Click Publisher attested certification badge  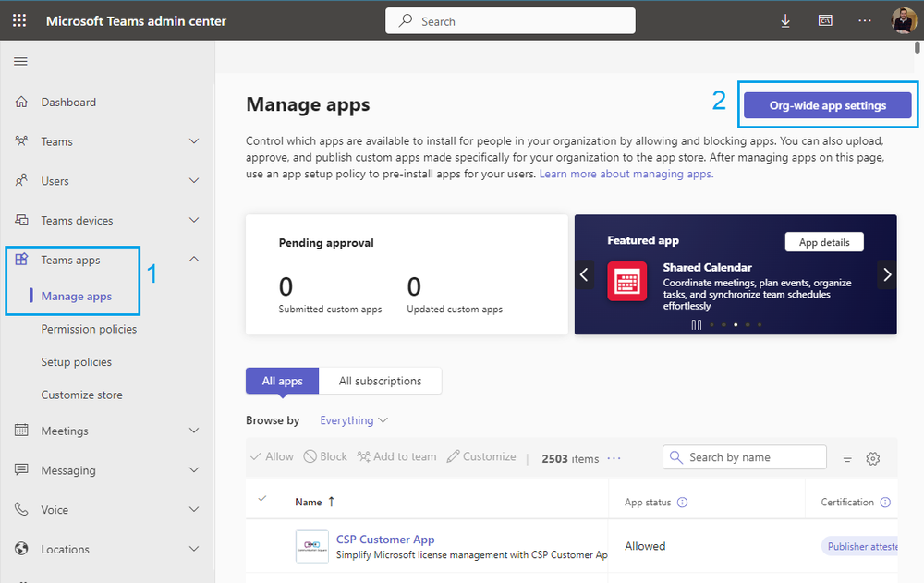coord(860,546)
